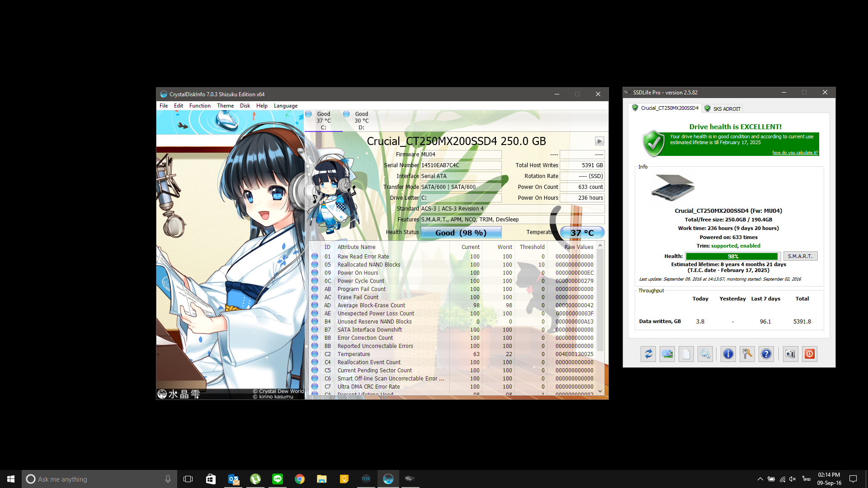Click the red power exit icon
Image resolution: width=868 pixels, height=488 pixels.
(809, 354)
